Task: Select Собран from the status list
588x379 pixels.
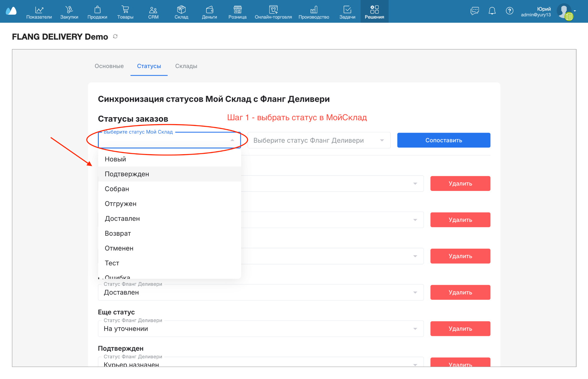Action: (169, 189)
